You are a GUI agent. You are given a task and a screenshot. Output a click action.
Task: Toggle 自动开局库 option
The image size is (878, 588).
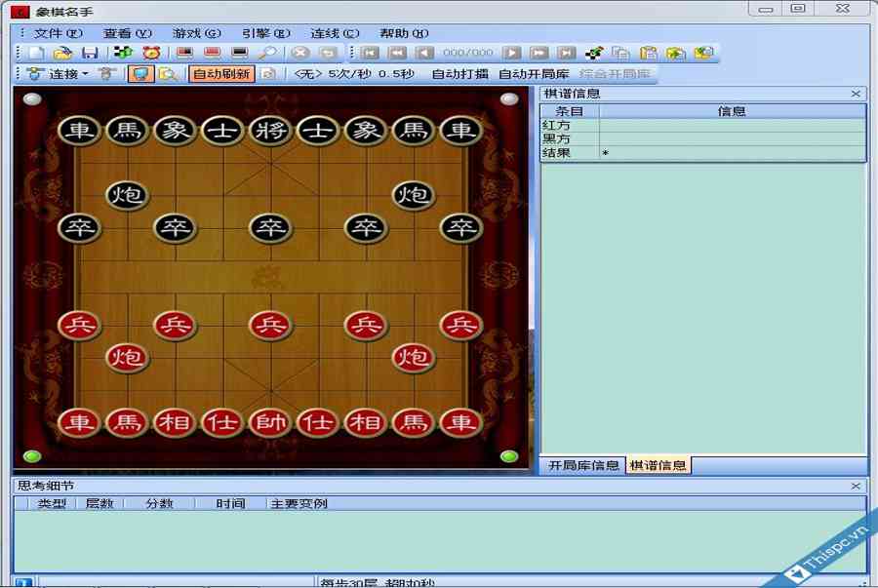tap(534, 74)
